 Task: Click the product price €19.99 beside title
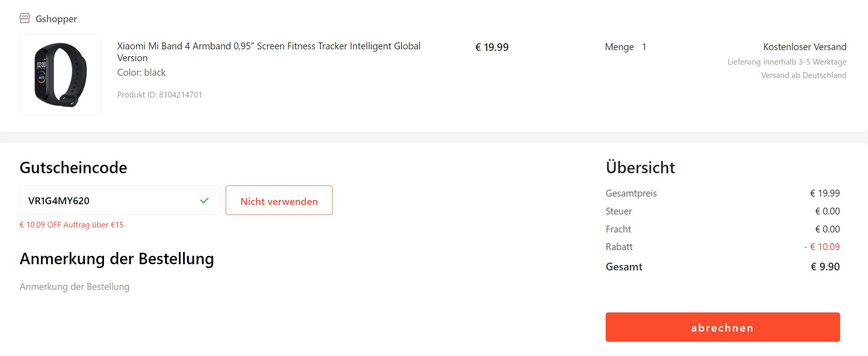(x=492, y=47)
